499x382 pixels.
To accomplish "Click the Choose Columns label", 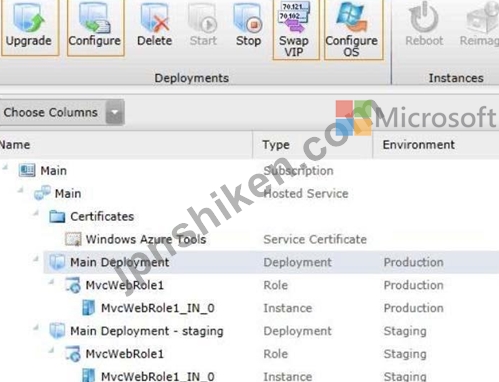I will (x=51, y=112).
